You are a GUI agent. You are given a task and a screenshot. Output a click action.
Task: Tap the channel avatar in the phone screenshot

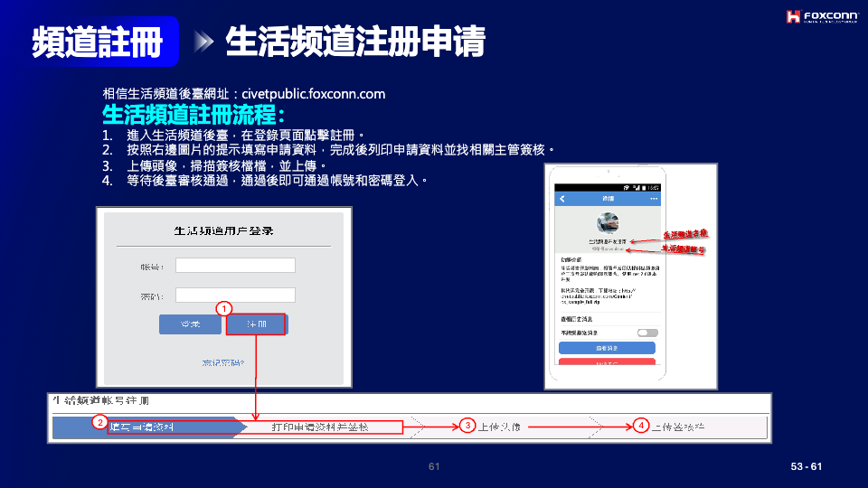608,223
